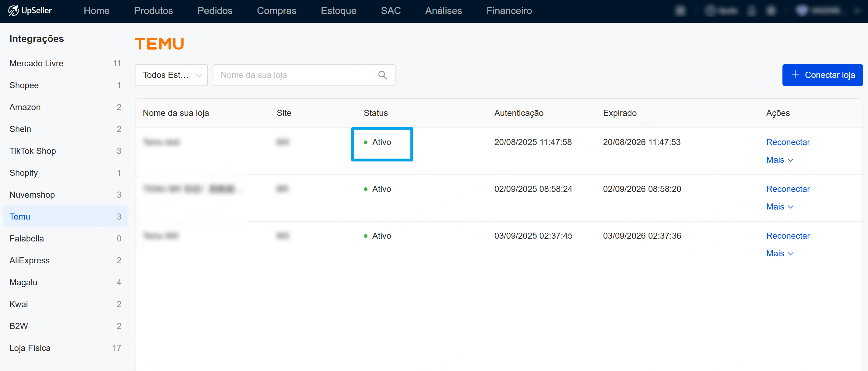Select Shopify integration
This screenshot has width=868, height=371.
coord(65,173)
